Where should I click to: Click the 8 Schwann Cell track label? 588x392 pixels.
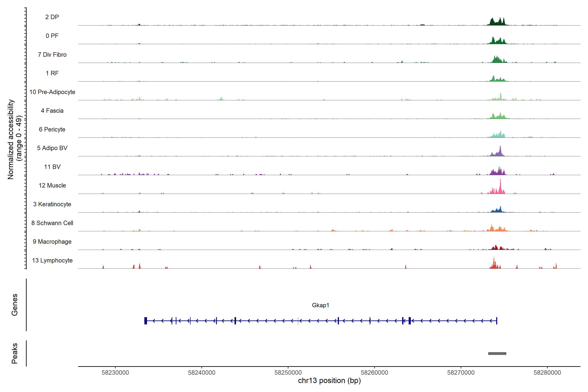52,223
